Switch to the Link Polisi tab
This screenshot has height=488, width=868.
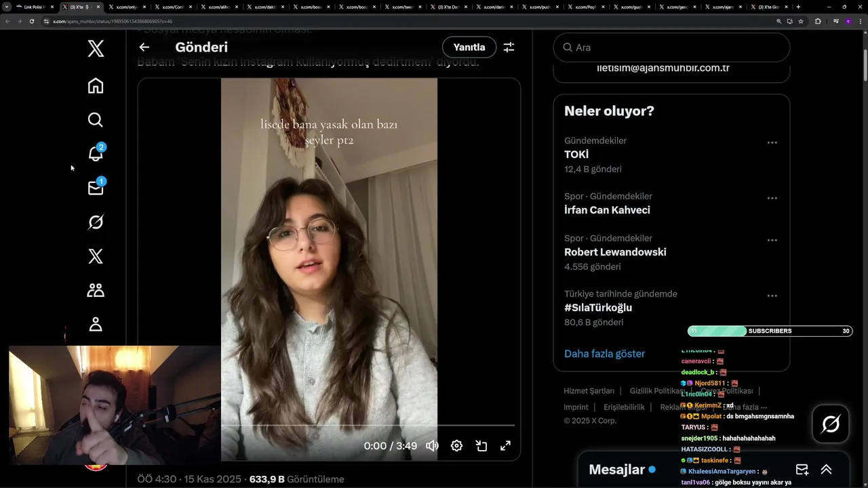coord(36,7)
